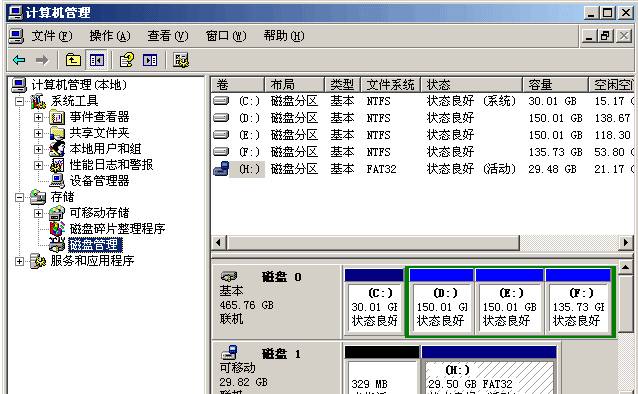Image resolution: width=638 pixels, height=394 pixels.
Task: Sort by the 容量 column header
Action: 556,85
